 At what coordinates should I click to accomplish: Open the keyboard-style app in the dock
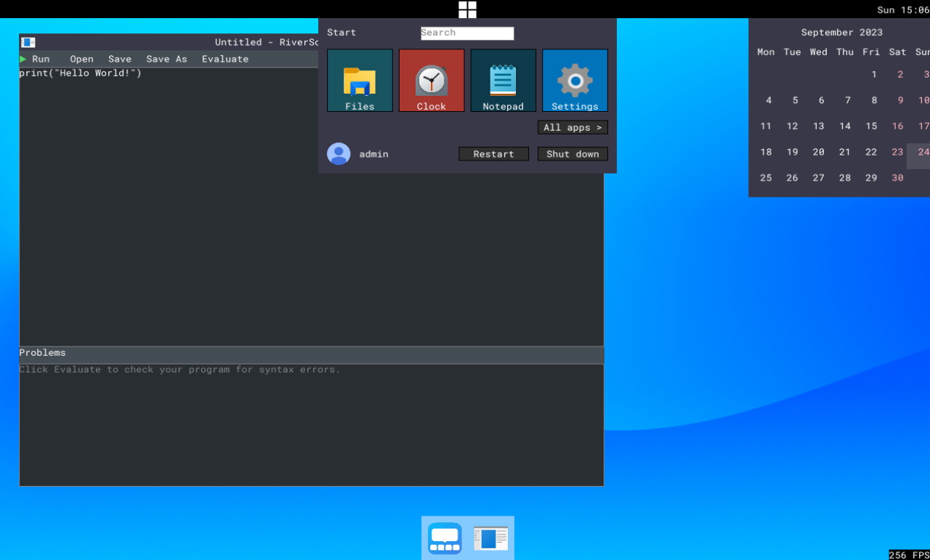pyautogui.click(x=445, y=538)
